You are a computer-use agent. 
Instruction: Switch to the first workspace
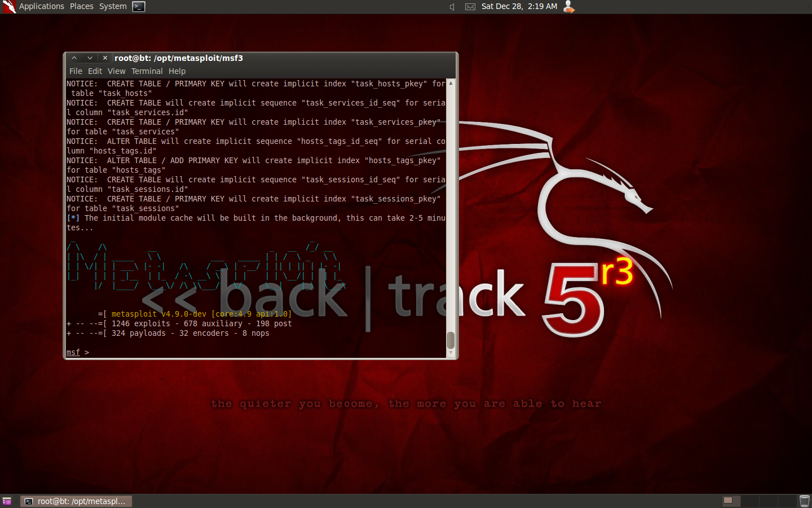[731, 501]
